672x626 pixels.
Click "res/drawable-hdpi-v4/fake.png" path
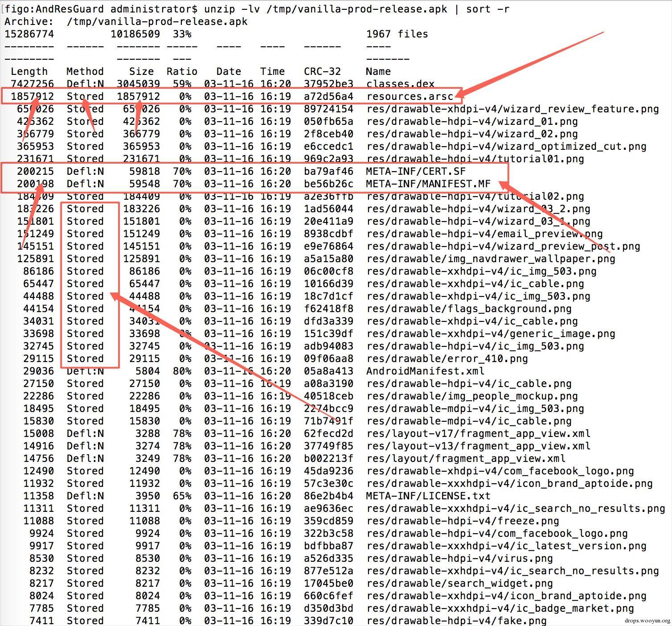tap(456, 621)
